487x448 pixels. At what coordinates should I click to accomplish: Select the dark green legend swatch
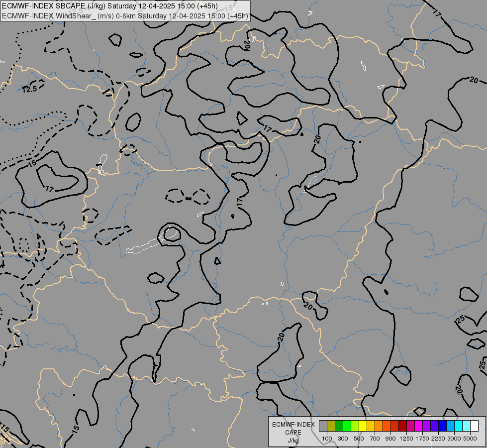(x=339, y=426)
